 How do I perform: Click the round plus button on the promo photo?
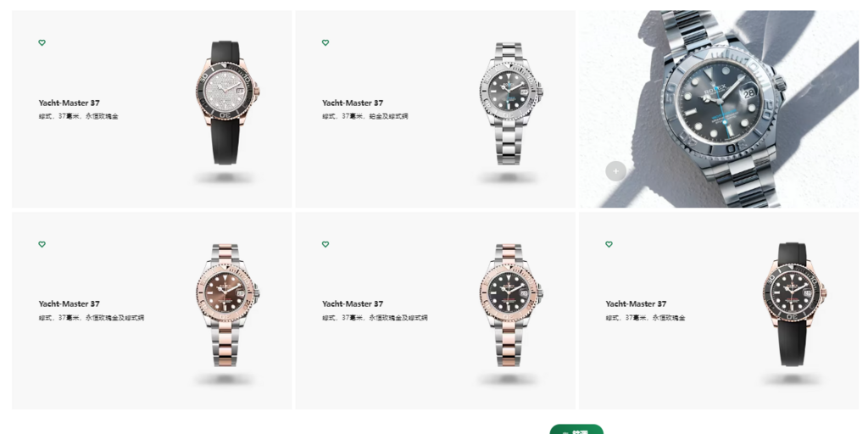pos(615,171)
